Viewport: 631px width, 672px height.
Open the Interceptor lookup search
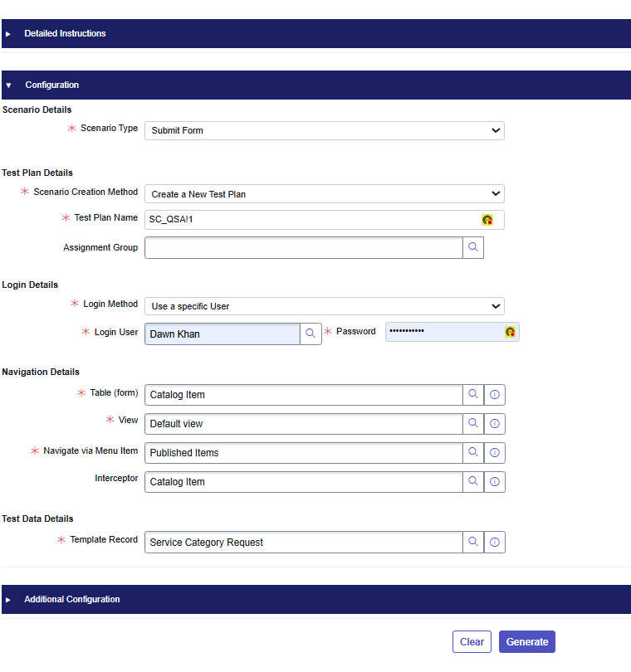(x=473, y=482)
